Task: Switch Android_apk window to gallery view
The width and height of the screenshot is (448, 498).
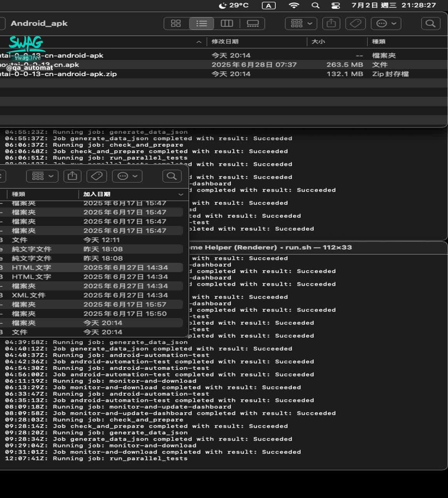Action: tap(252, 23)
